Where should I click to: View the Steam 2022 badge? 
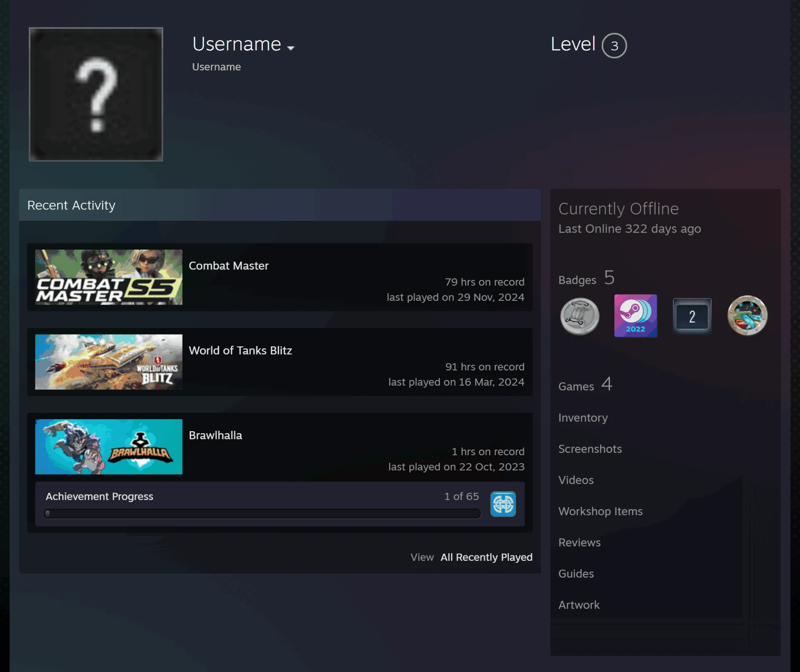(635, 316)
